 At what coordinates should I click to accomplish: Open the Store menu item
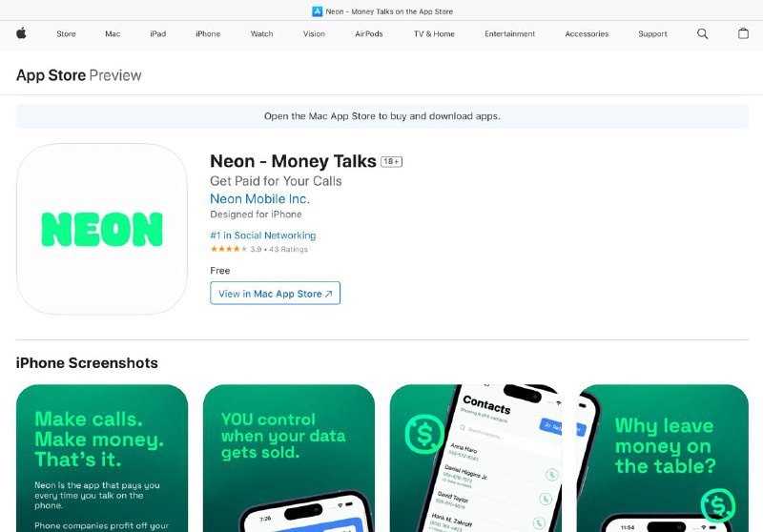(x=66, y=33)
